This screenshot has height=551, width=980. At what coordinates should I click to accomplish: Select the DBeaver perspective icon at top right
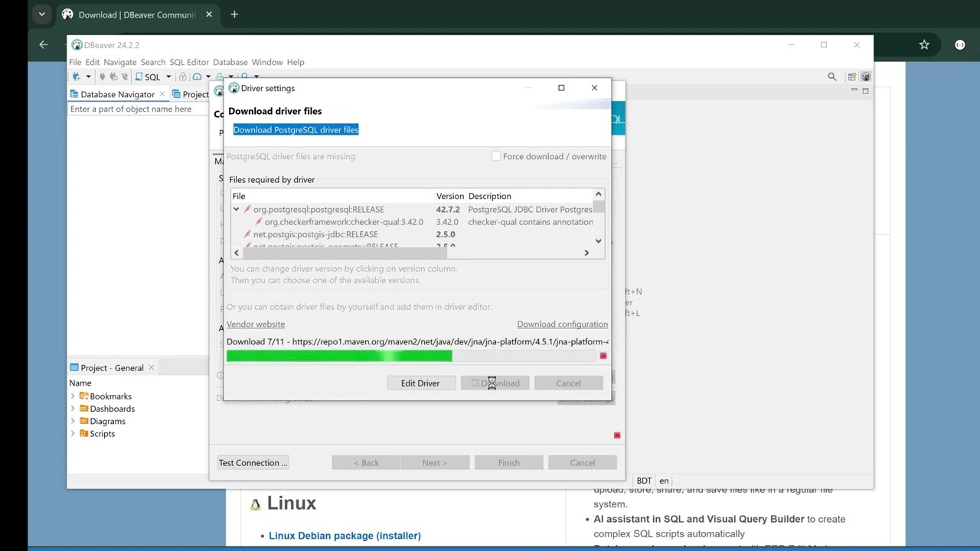pyautogui.click(x=866, y=77)
